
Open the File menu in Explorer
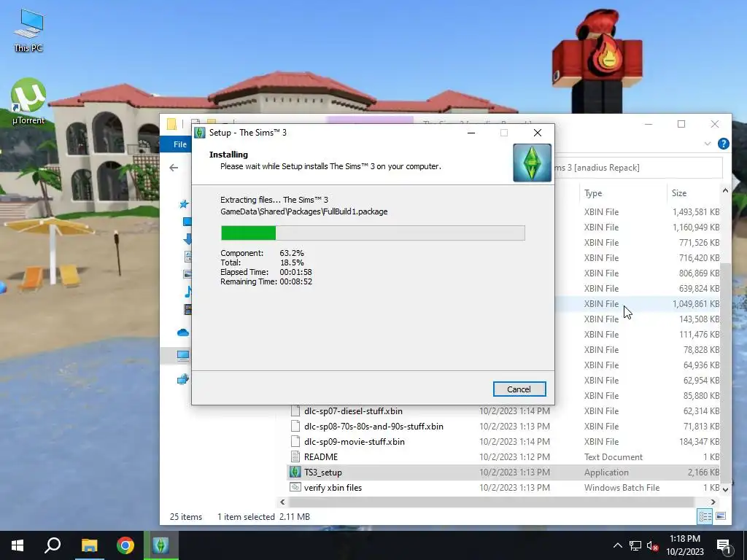[180, 144]
